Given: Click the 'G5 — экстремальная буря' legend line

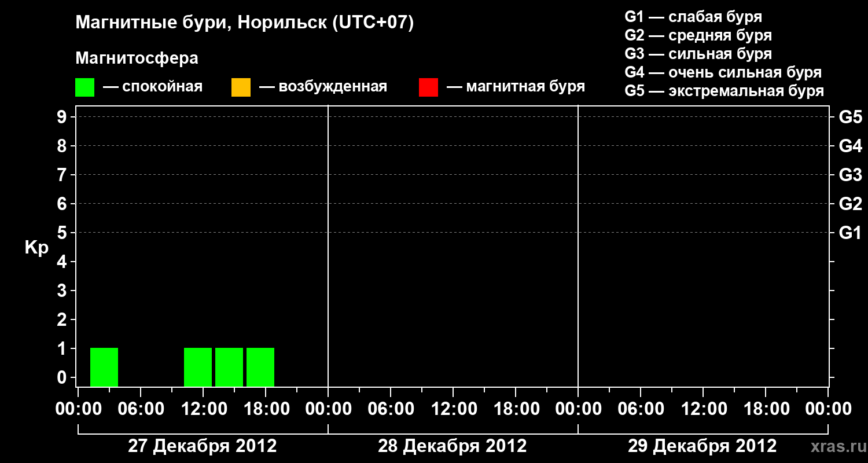Looking at the screenshot, I should 724,91.
